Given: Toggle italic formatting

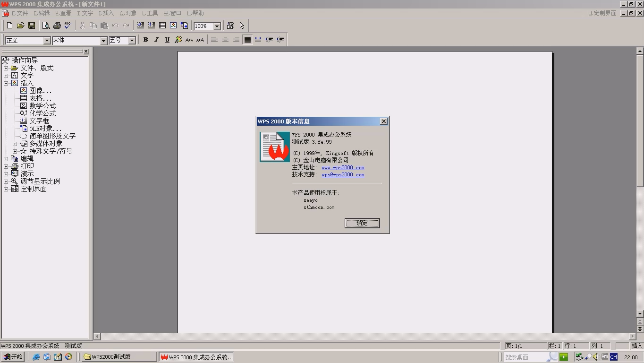Looking at the screenshot, I should [156, 40].
